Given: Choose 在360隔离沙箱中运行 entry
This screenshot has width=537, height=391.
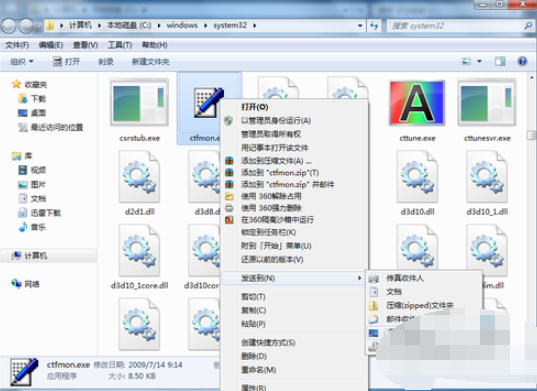Looking at the screenshot, I should click(x=295, y=219).
